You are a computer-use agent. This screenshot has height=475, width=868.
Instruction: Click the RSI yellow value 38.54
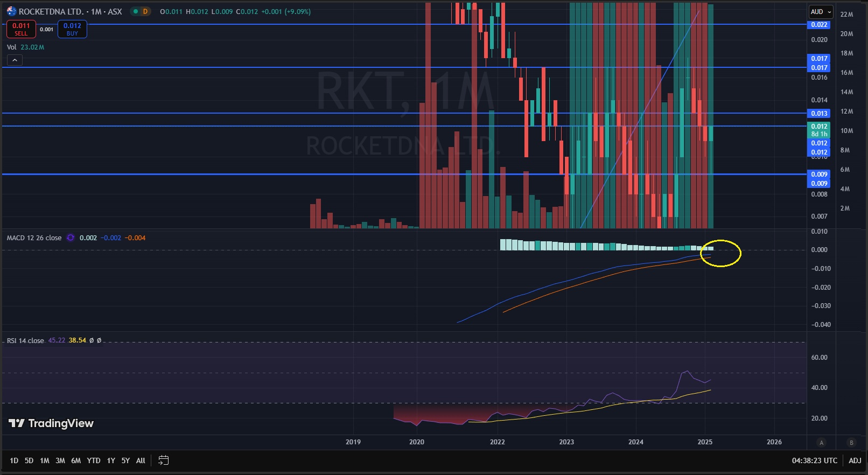coord(78,340)
